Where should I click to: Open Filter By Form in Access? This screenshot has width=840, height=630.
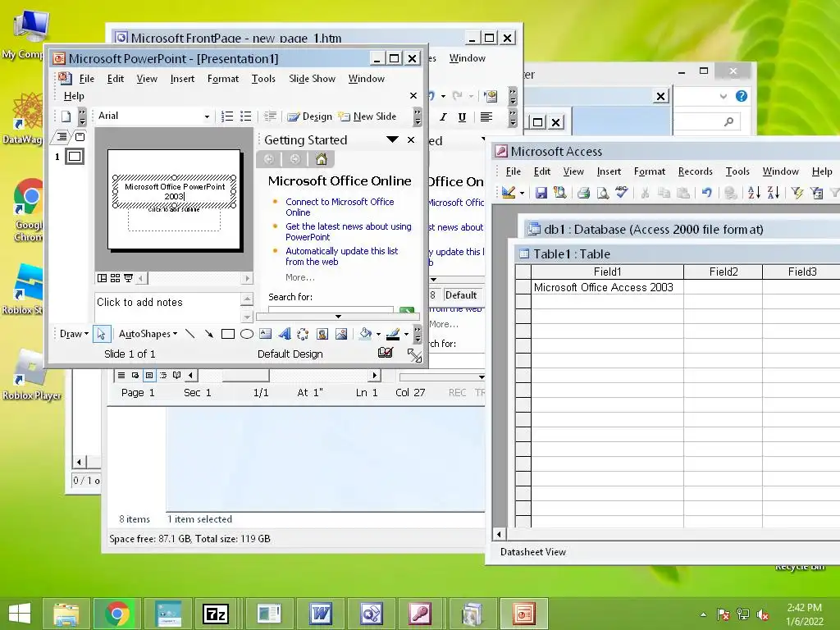point(816,192)
